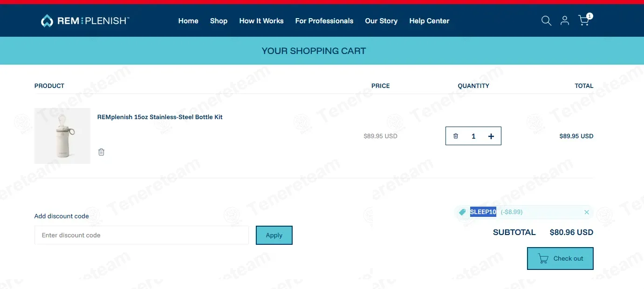
Task: Remove SLEEP10 discount with the X
Action: pyautogui.click(x=587, y=212)
